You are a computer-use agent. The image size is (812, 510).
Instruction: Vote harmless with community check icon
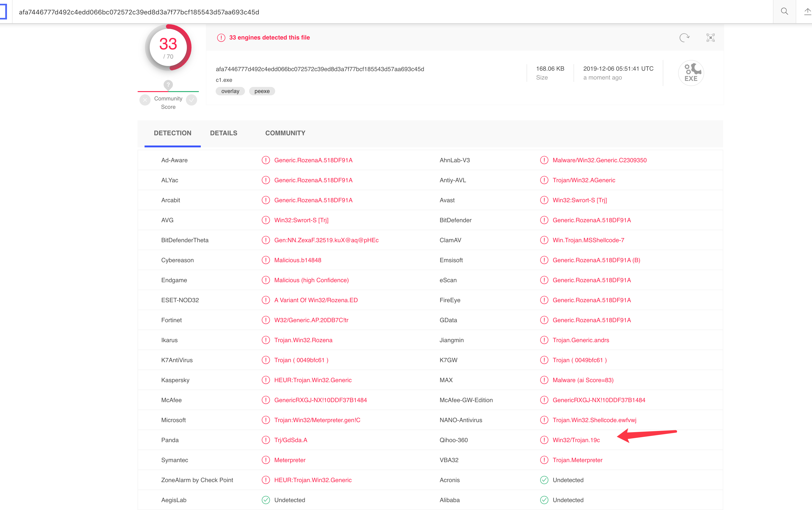(x=191, y=100)
